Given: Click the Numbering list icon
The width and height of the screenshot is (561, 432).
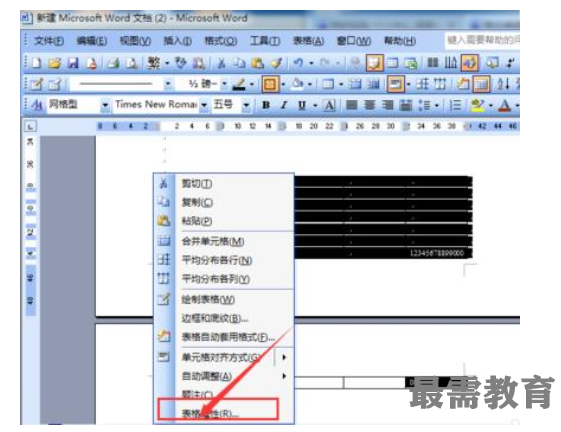Looking at the screenshot, I should [455, 105].
